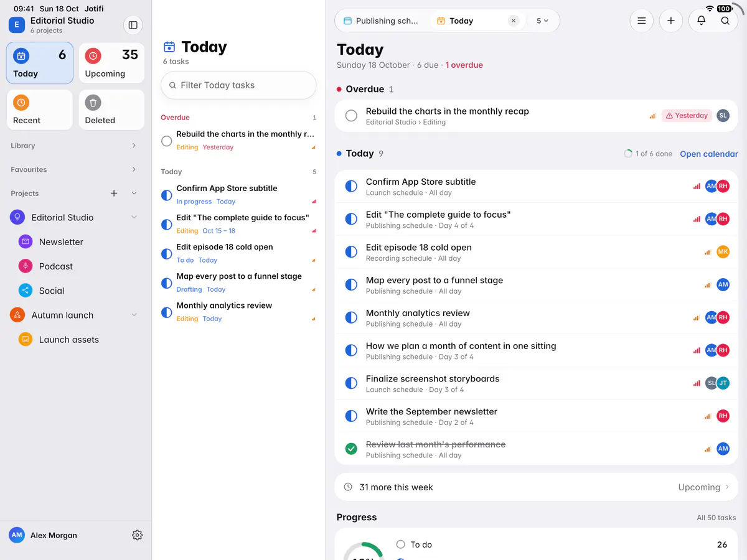Click Wi-Fi icon in status bar

point(710,9)
